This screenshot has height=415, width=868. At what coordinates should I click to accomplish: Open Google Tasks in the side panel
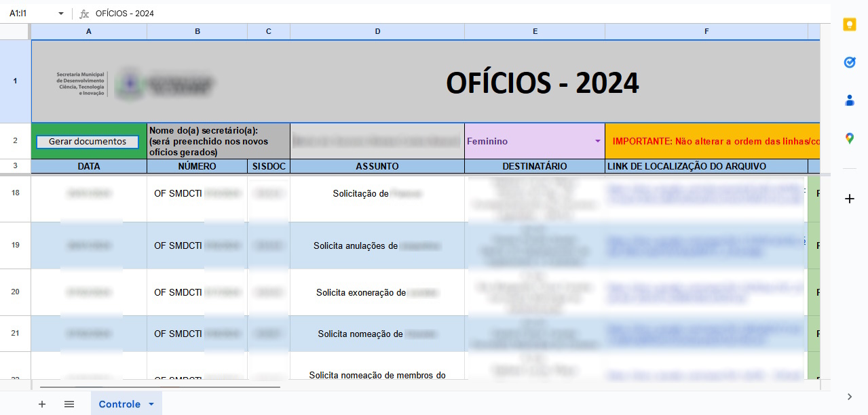coord(850,62)
